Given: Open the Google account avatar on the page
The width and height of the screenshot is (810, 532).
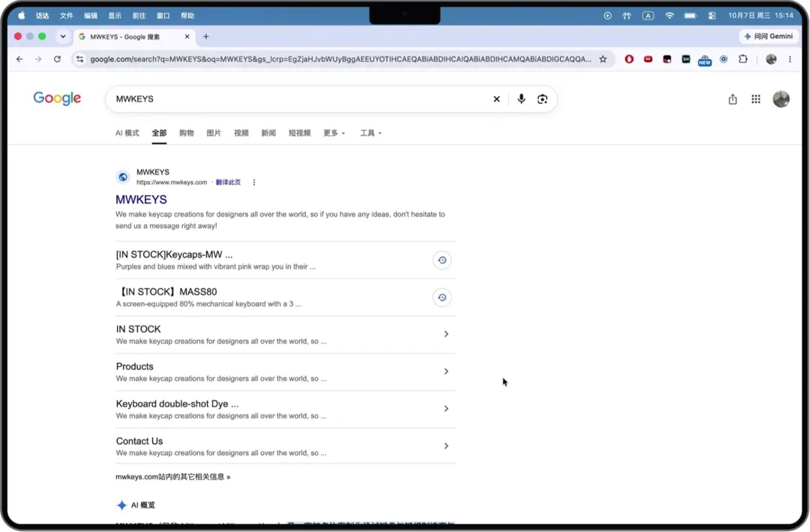Looking at the screenshot, I should 781,99.
